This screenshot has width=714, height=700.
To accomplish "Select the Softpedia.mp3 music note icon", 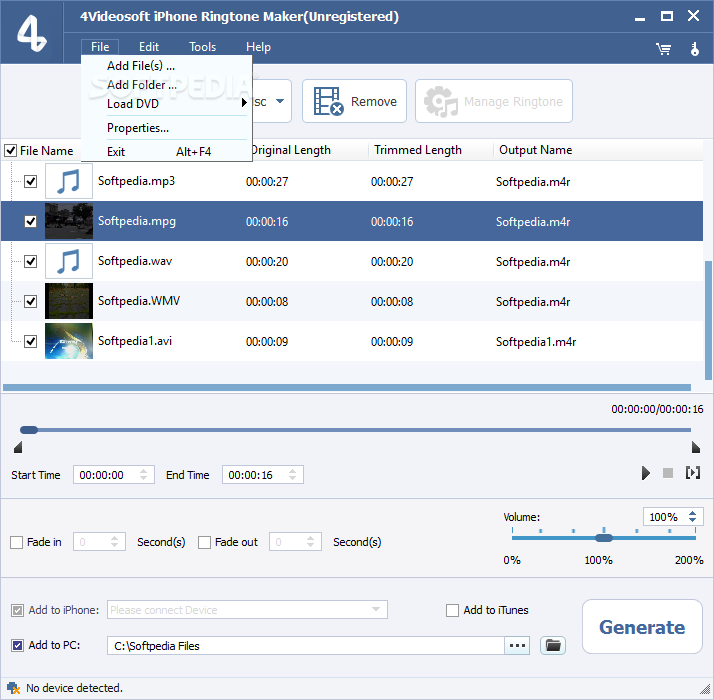I will tap(69, 181).
